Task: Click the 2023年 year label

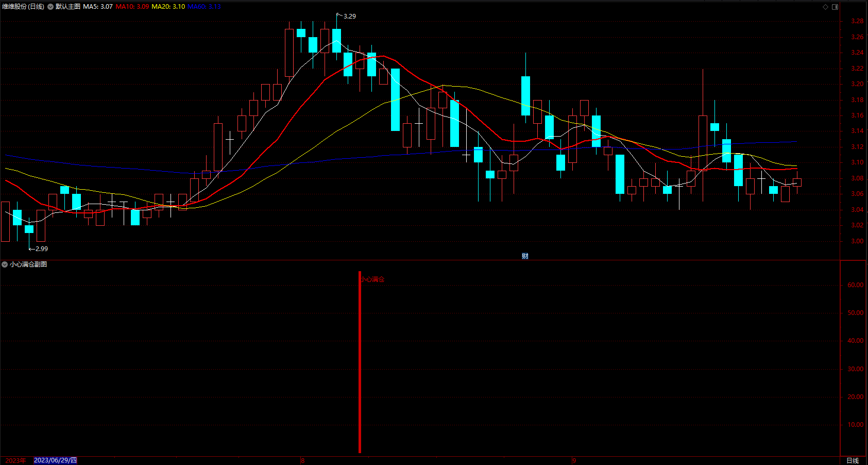Action: [15, 461]
